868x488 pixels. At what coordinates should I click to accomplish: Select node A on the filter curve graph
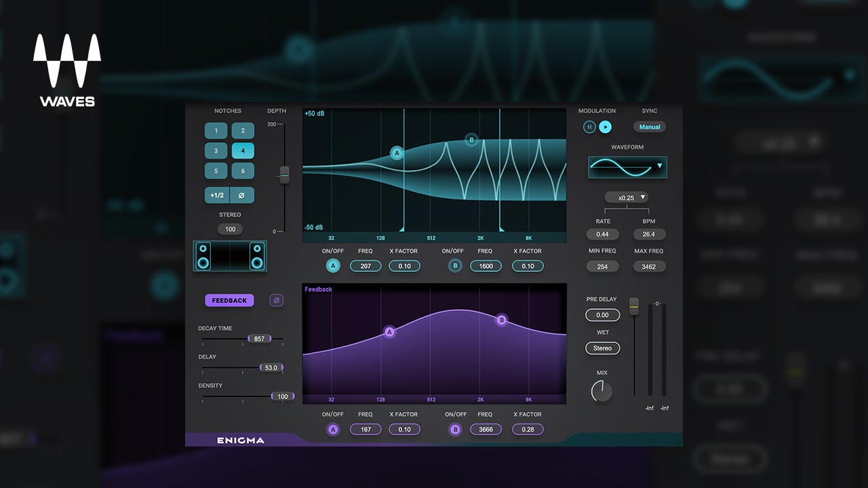tap(397, 152)
